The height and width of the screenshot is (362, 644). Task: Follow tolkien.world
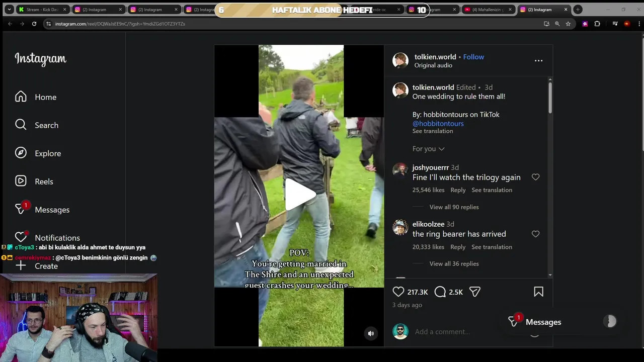[x=473, y=57]
